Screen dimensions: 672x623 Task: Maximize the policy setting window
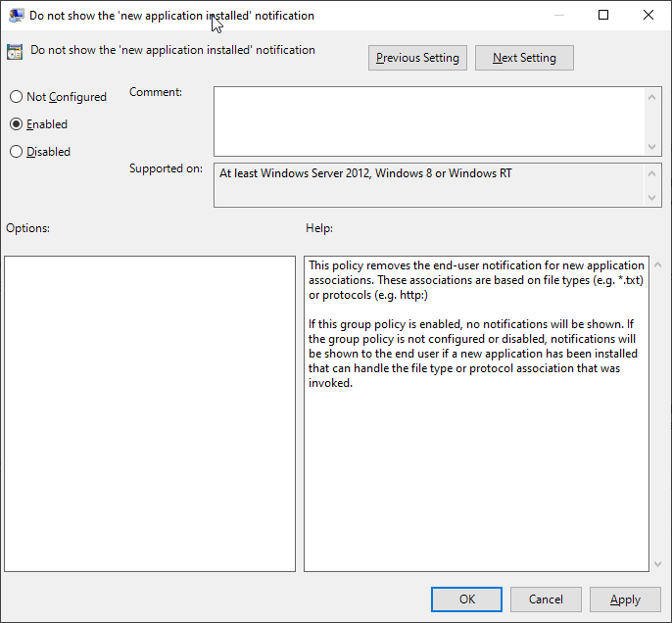[603, 16]
